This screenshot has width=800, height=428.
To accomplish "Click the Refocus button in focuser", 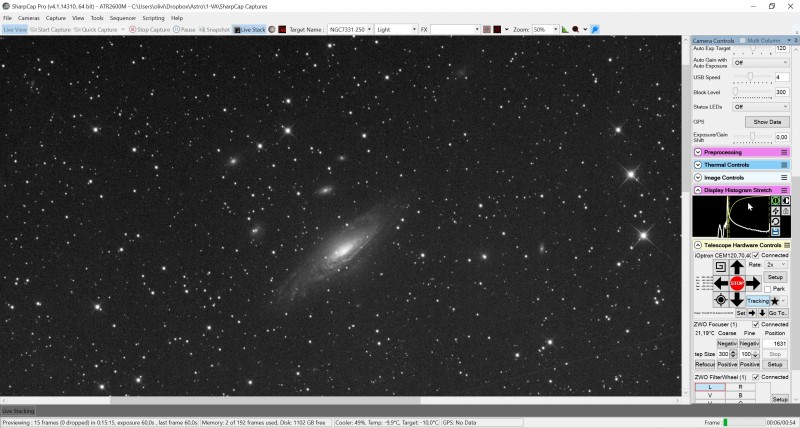I will 705,364.
